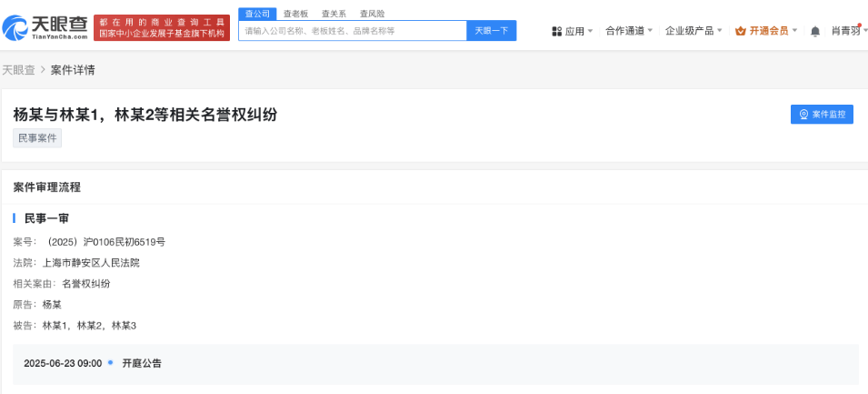Expand the 应用 dropdown arrow
Image resolution: width=868 pixels, height=394 pixels.
point(590,30)
